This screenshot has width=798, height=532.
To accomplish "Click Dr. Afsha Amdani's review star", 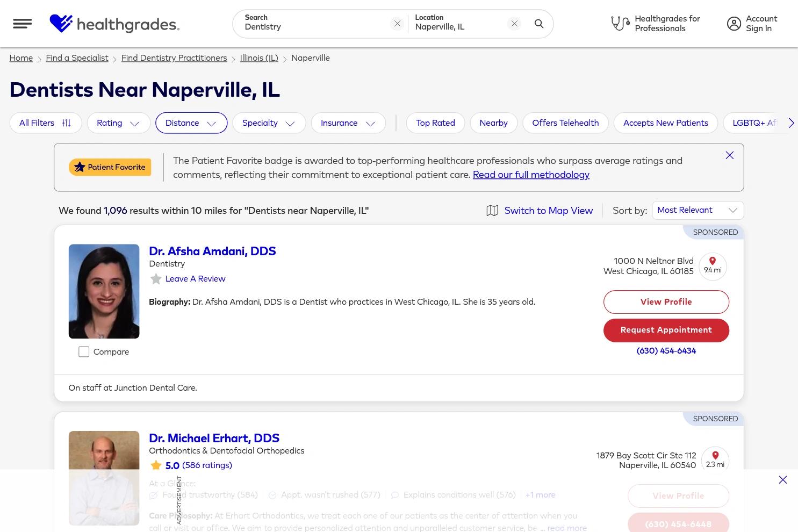I will [156, 279].
